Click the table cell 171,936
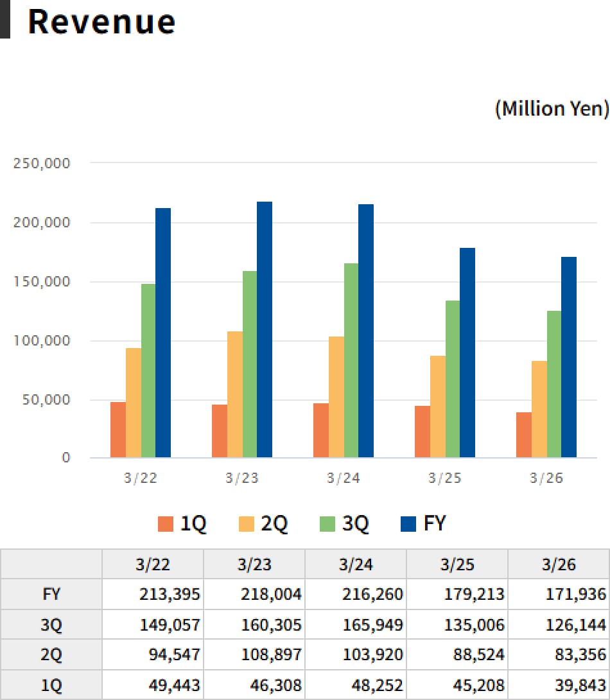Viewport: 610px width, 700px height. pyautogui.click(x=559, y=594)
